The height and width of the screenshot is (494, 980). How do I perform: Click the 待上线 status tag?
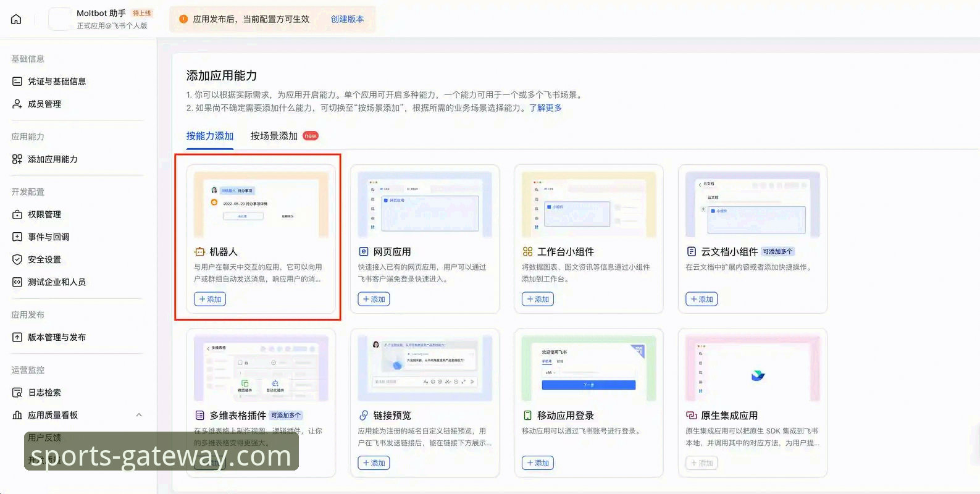(x=142, y=13)
